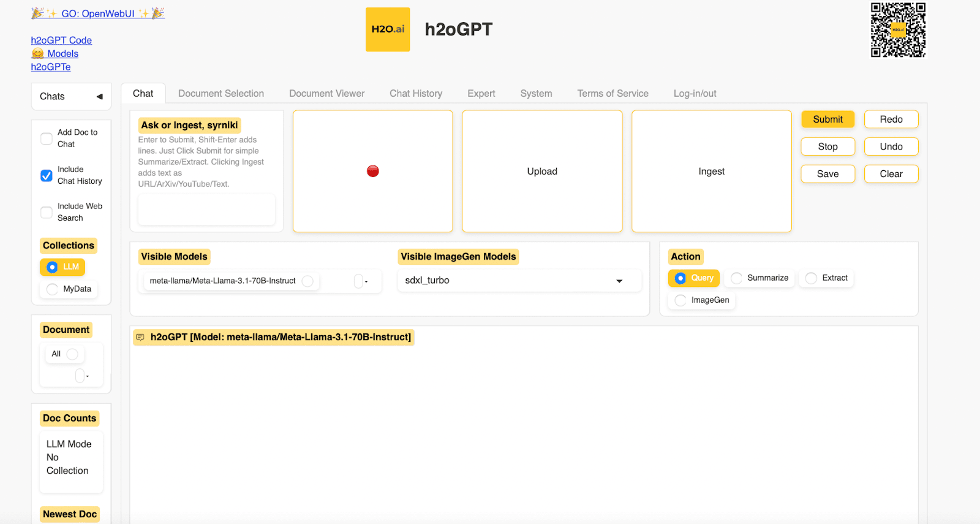This screenshot has height=524, width=980.
Task: Enable Include Web Search checkbox
Action: point(47,213)
